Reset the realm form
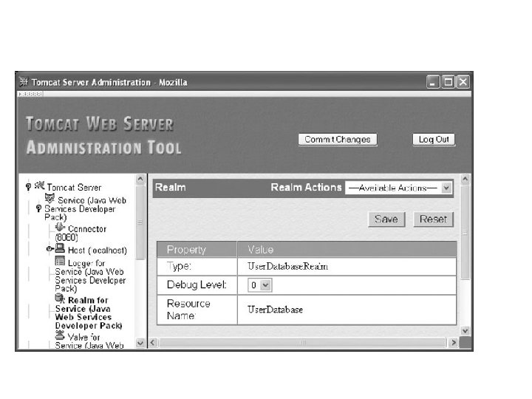This screenshot has width=532, height=399. point(433,219)
